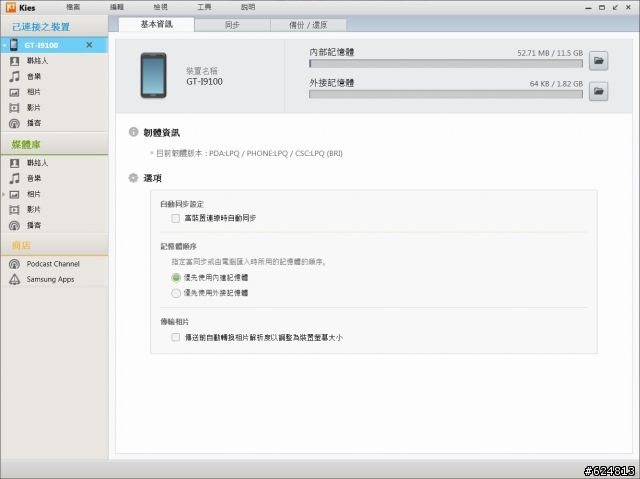Open the 工具 menu
The width and height of the screenshot is (640, 479).
point(204,7)
